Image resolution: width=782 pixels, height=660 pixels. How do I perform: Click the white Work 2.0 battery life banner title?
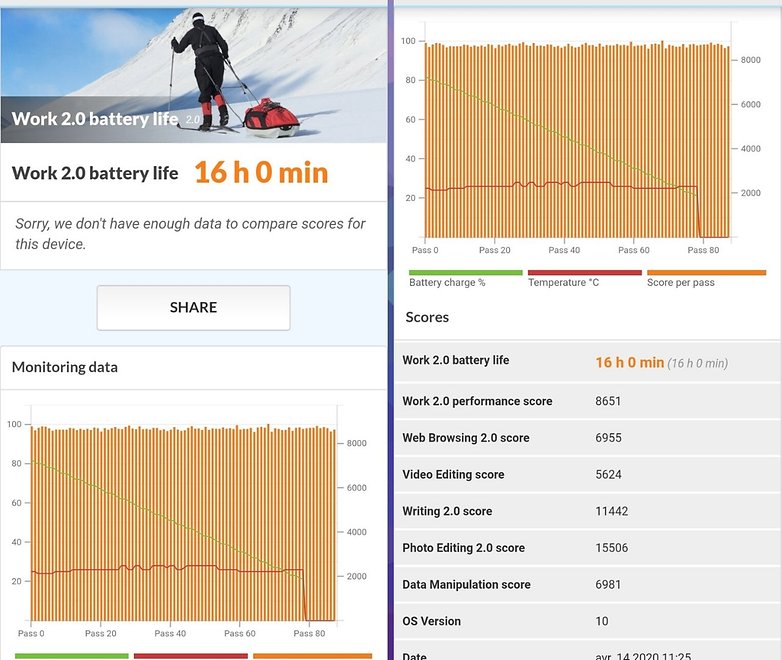(95, 119)
